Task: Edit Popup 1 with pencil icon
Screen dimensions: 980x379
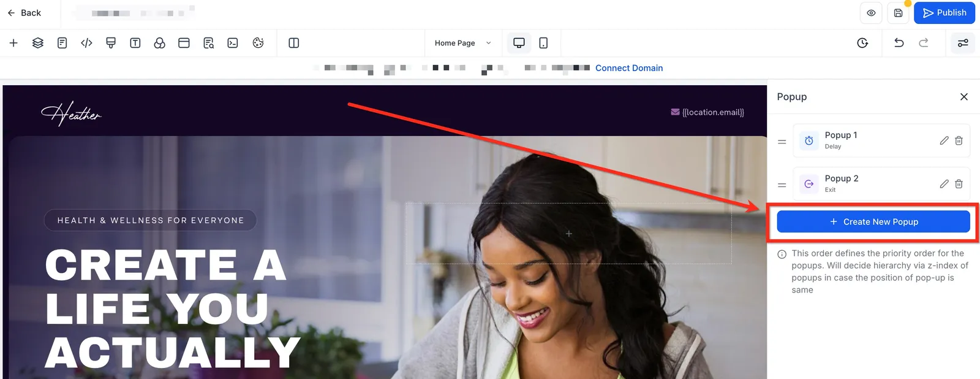Action: click(944, 140)
